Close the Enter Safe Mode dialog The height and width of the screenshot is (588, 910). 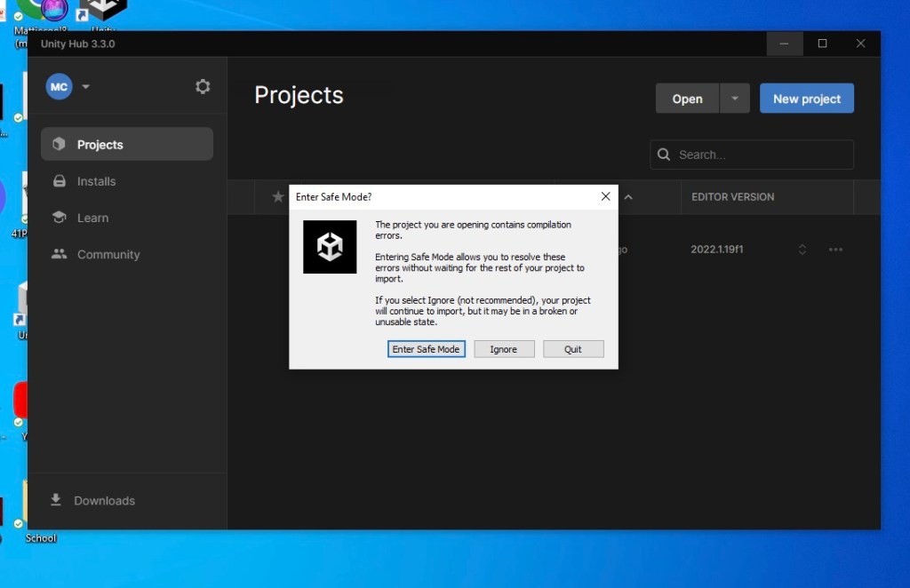pyautogui.click(x=605, y=196)
